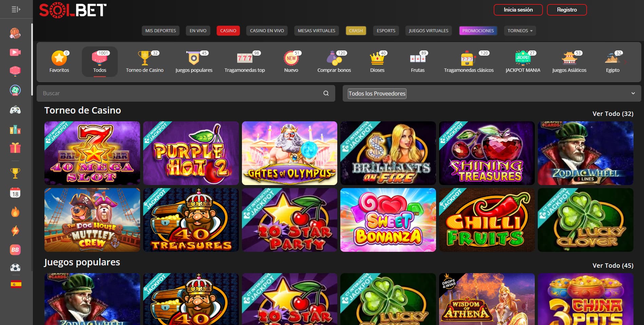
Task: Open the calendar icon showing 18
Action: pos(15,192)
